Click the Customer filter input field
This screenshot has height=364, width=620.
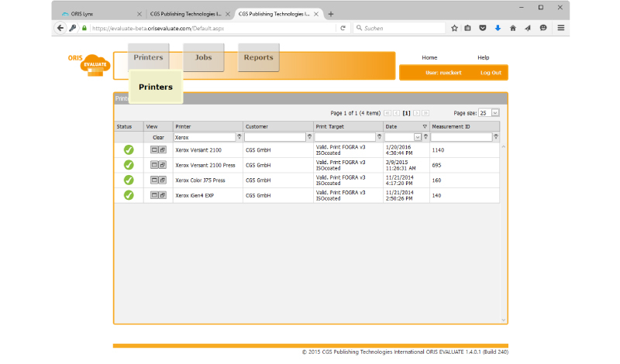(x=275, y=137)
